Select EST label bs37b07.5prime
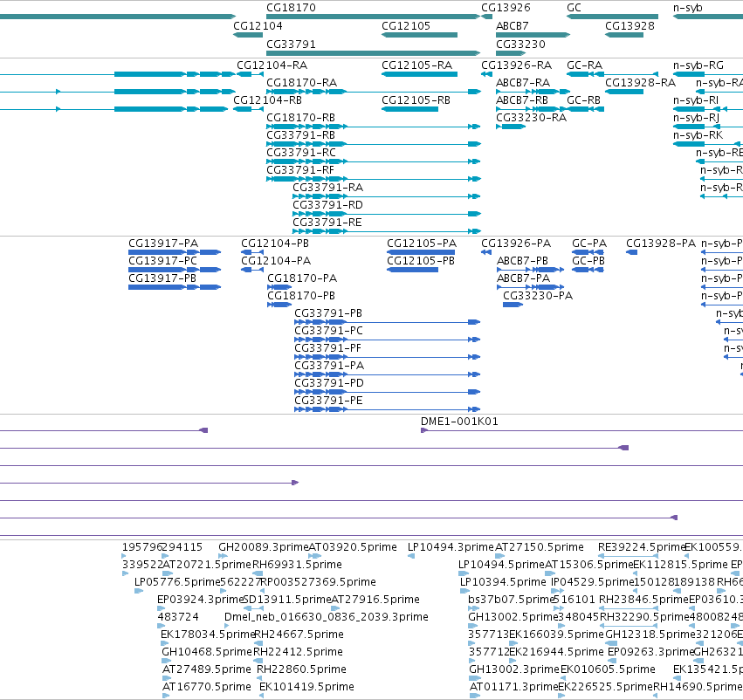Image resolution: width=743 pixels, height=700 pixels. [512, 600]
